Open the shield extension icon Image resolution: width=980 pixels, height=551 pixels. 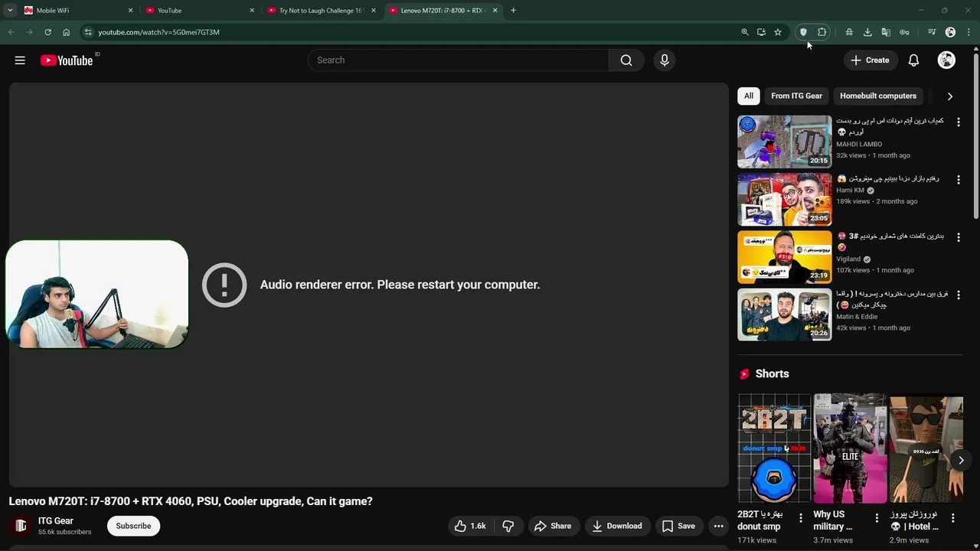803,32
